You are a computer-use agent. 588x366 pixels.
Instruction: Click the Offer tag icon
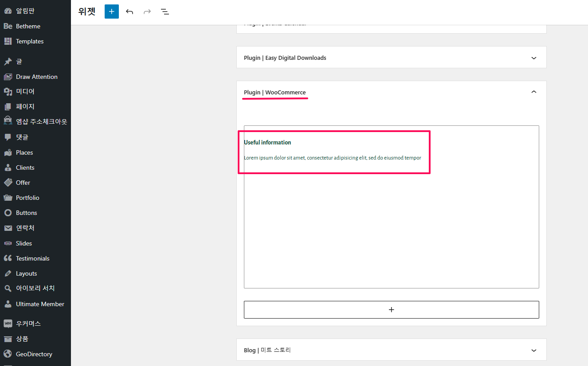(x=8, y=183)
